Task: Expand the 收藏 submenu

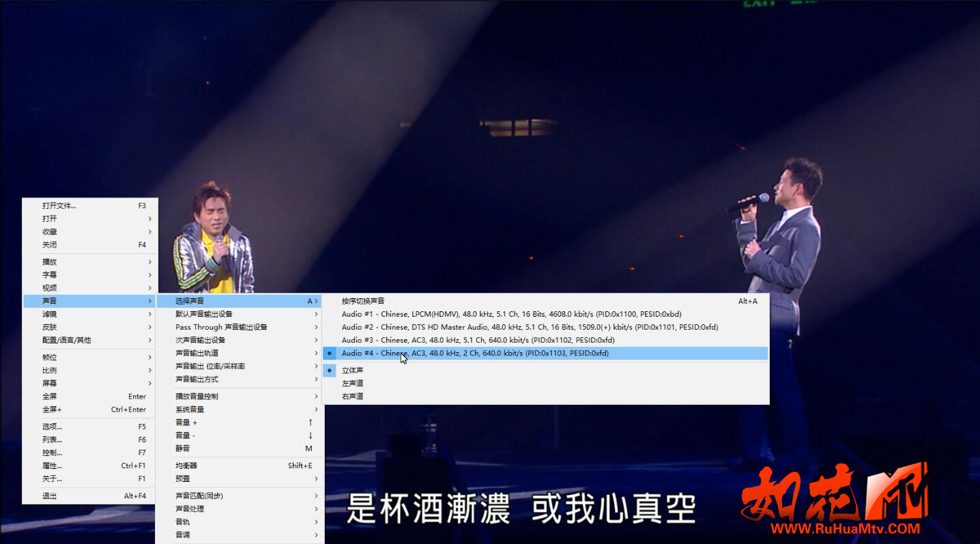Action: pos(89,231)
